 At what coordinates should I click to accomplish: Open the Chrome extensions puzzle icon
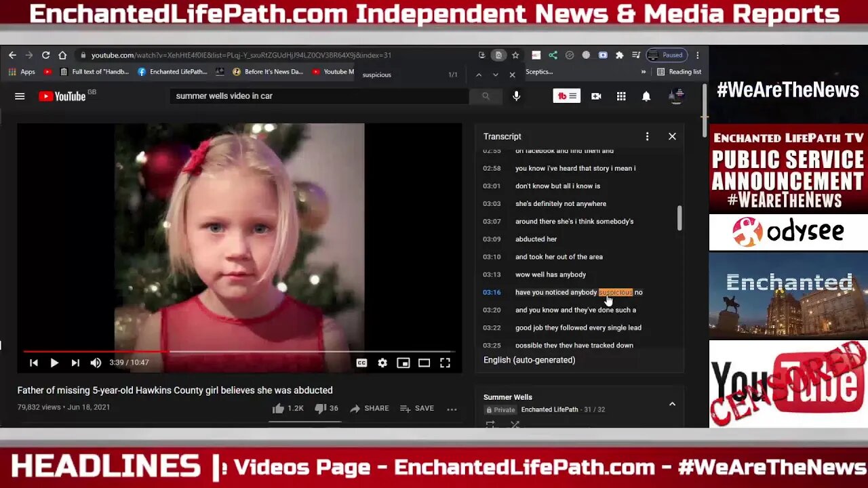coord(619,55)
